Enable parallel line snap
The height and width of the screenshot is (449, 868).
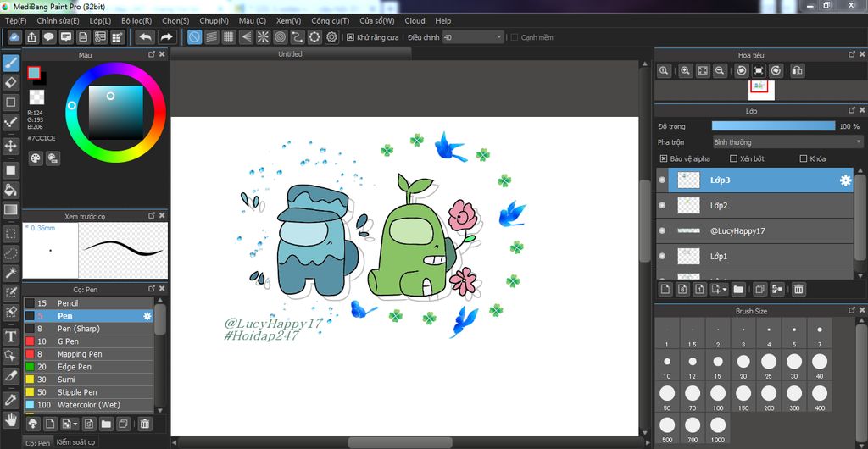click(211, 37)
